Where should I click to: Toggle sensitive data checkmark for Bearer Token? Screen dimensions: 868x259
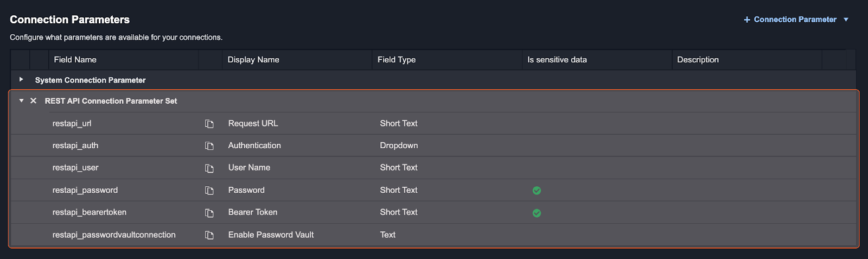click(x=537, y=213)
